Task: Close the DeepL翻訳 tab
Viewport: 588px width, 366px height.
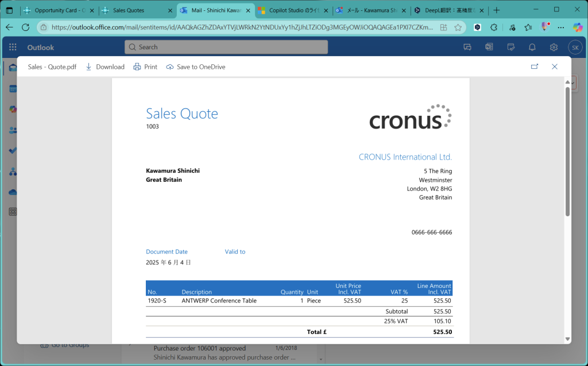Action: (482, 10)
